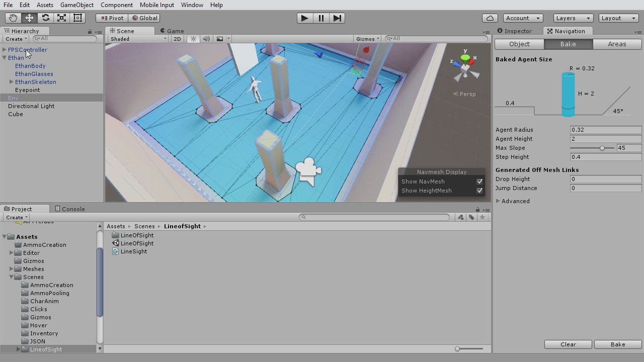Toggle Persp projection label

pos(464,94)
